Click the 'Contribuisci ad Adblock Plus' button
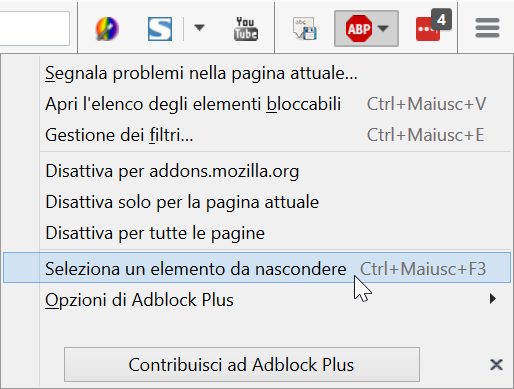 (x=242, y=365)
